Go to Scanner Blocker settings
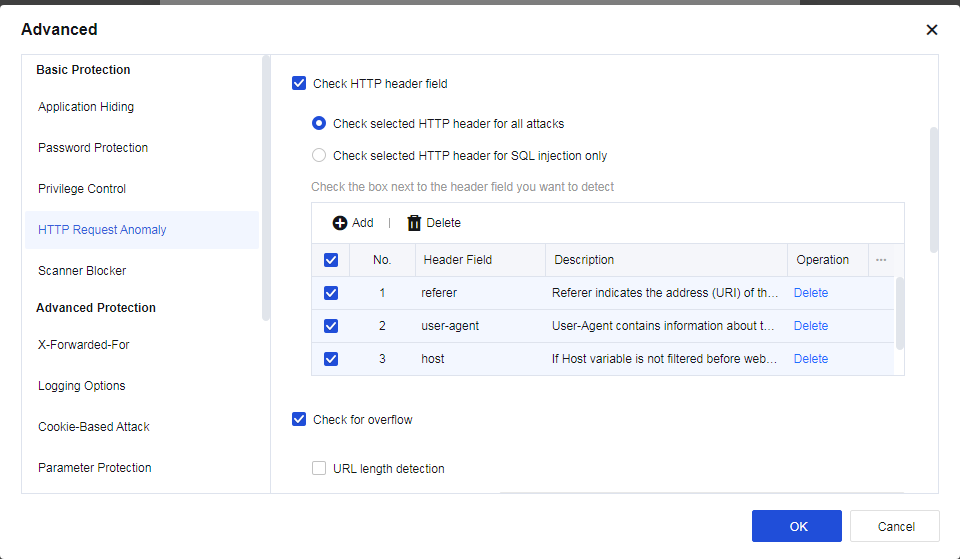Image resolution: width=960 pixels, height=559 pixels. pos(82,271)
